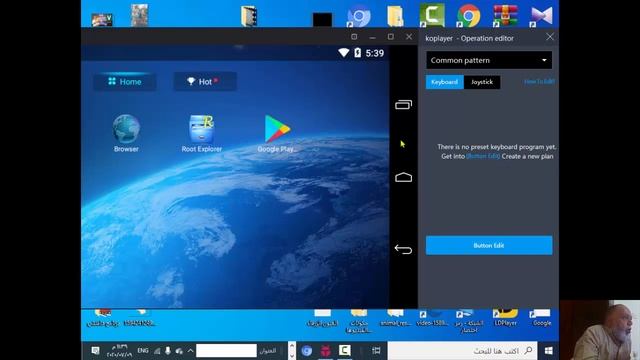The image size is (640, 360).
Task: Click the microphone tray icon
Action: tap(168, 351)
